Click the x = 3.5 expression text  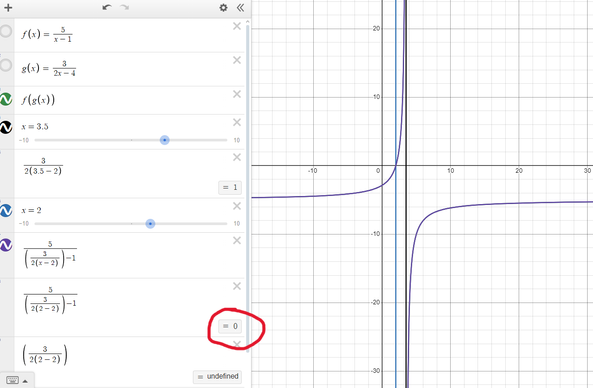(x=35, y=127)
